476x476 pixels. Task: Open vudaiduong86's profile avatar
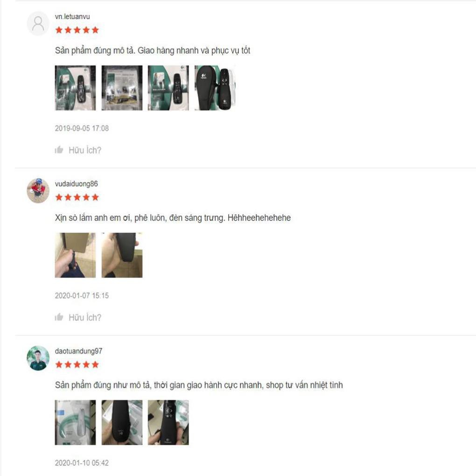point(38,191)
